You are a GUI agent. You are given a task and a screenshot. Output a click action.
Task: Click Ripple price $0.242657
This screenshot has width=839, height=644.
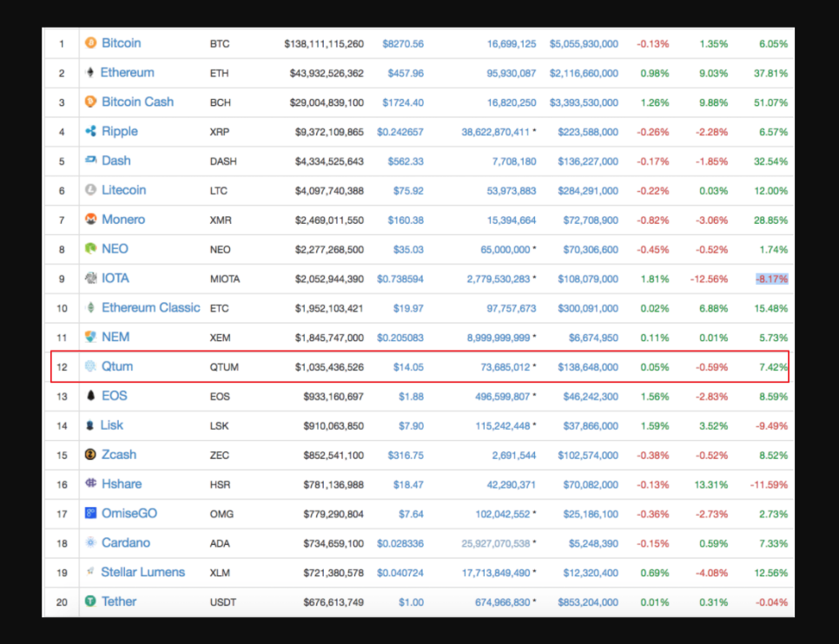400,132
